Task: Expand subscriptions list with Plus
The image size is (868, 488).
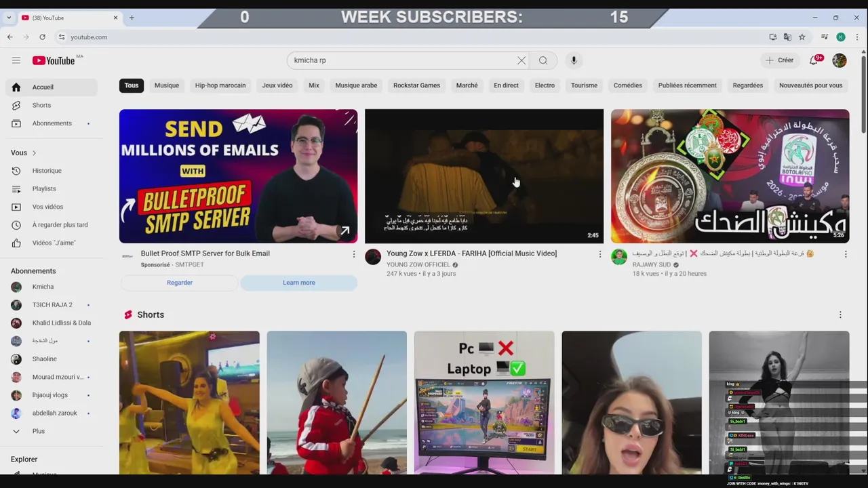Action: point(52,431)
